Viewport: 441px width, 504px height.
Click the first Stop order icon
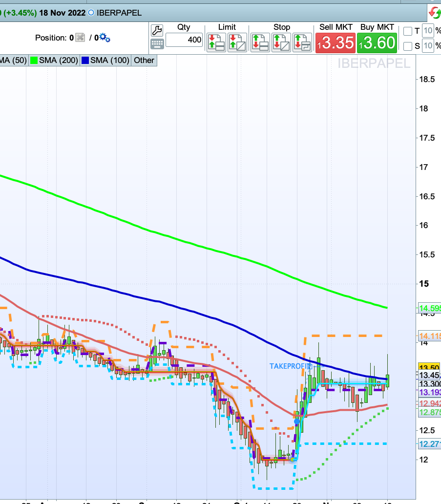tap(260, 42)
